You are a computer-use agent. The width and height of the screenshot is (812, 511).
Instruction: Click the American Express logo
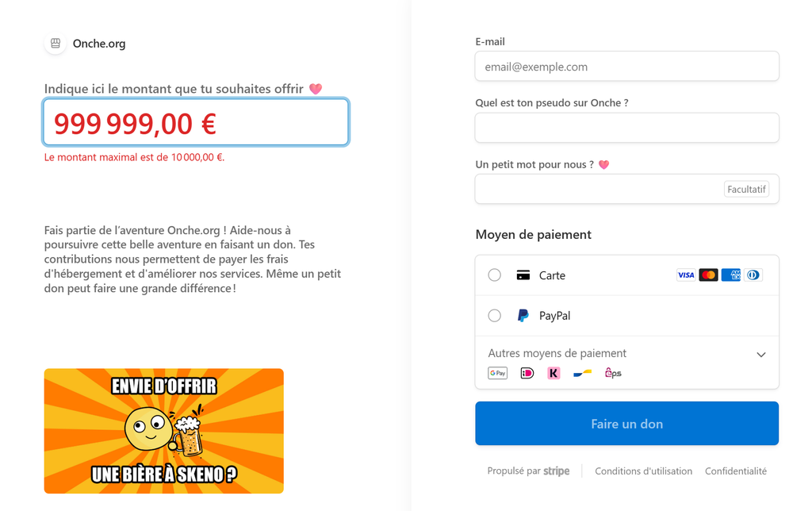tap(730, 275)
